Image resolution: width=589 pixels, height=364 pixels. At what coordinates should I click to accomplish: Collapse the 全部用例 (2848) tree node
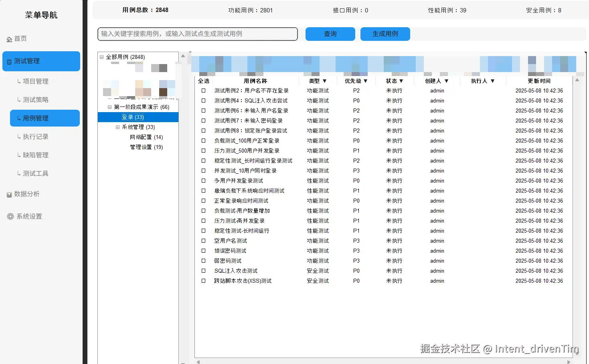tap(101, 57)
